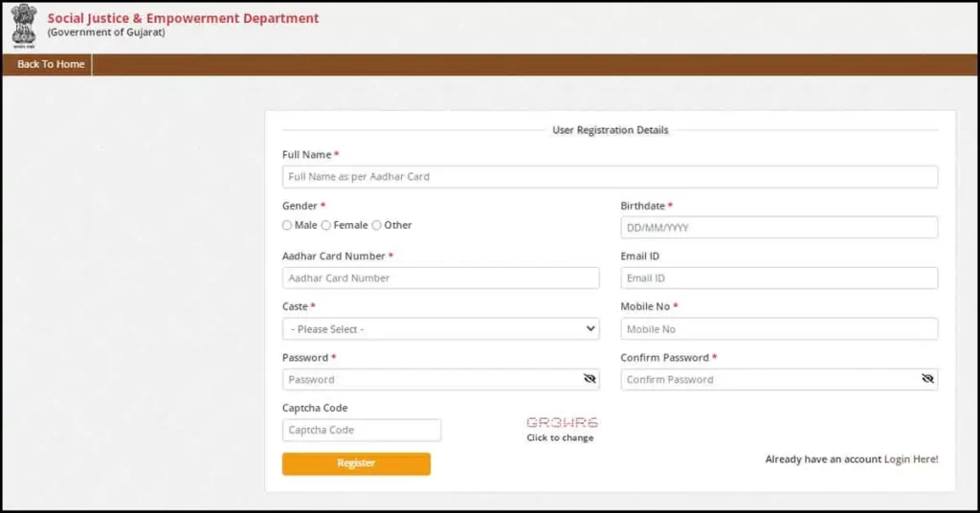Open the Caste dropdown list
This screenshot has width=980, height=513.
pos(440,329)
